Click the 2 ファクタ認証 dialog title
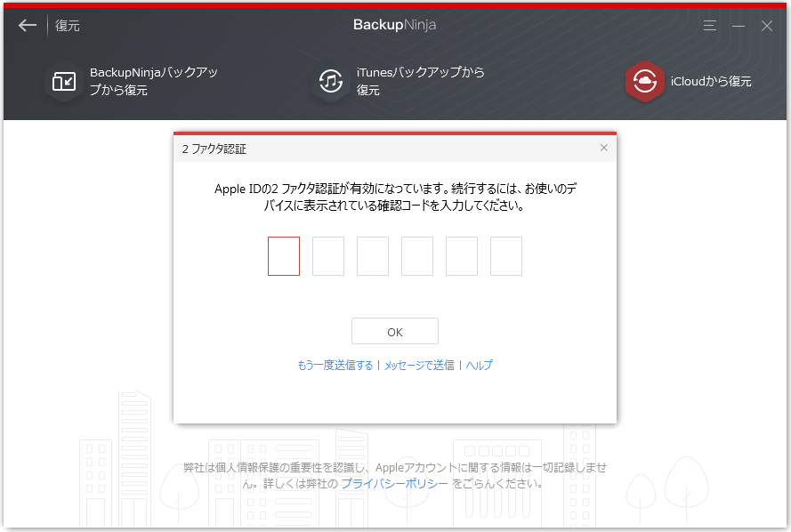 [214, 149]
